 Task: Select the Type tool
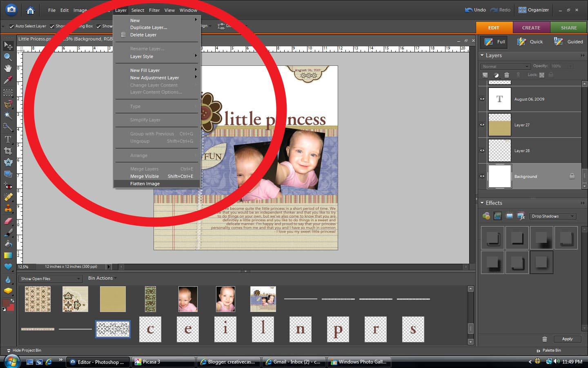pos(8,139)
